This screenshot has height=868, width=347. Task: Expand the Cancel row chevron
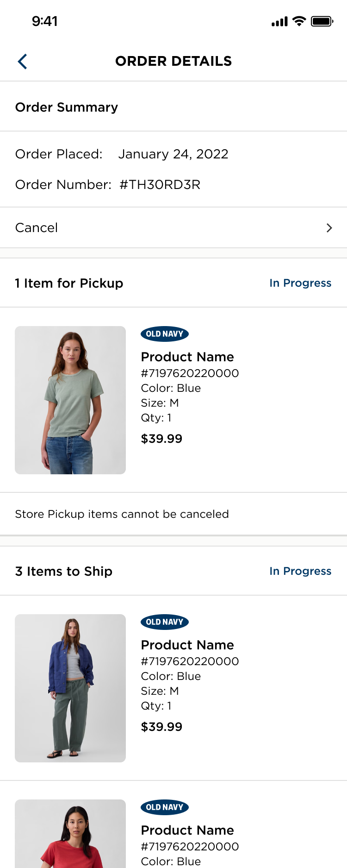[x=329, y=228]
